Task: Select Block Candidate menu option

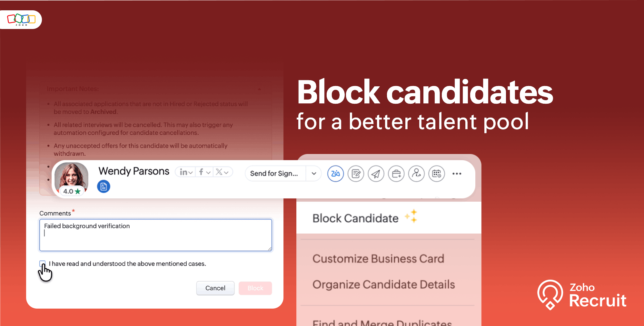Action: 355,218
